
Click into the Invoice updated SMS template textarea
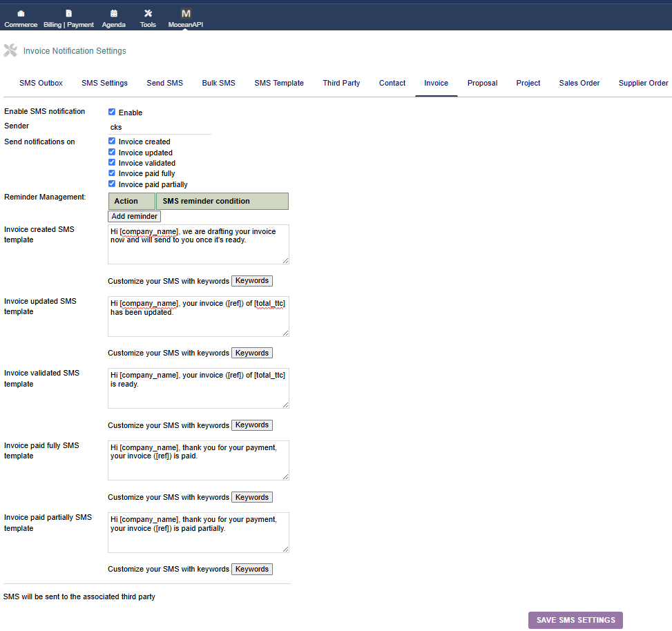click(x=198, y=316)
